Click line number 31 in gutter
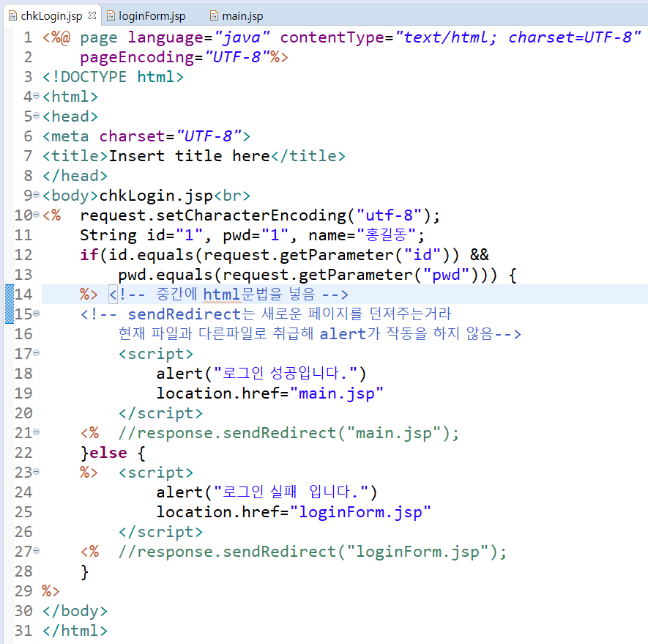648x644 pixels. coord(23,631)
